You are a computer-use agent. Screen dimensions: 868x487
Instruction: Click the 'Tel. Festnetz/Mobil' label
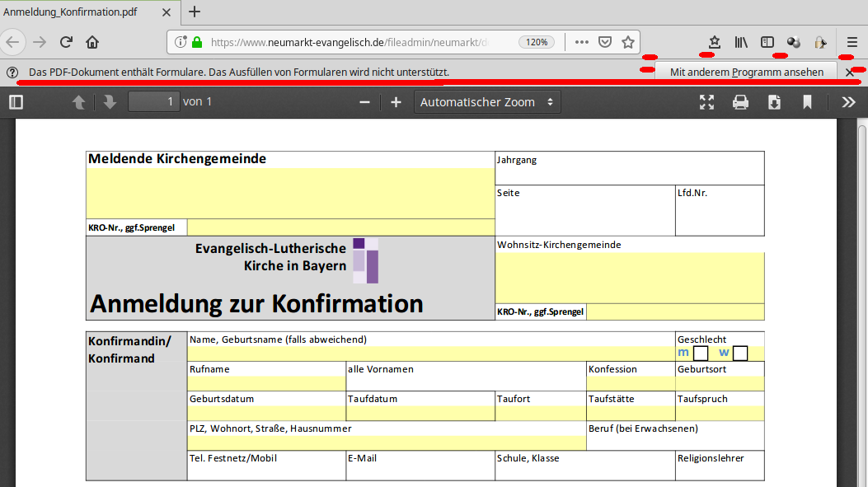tap(233, 458)
